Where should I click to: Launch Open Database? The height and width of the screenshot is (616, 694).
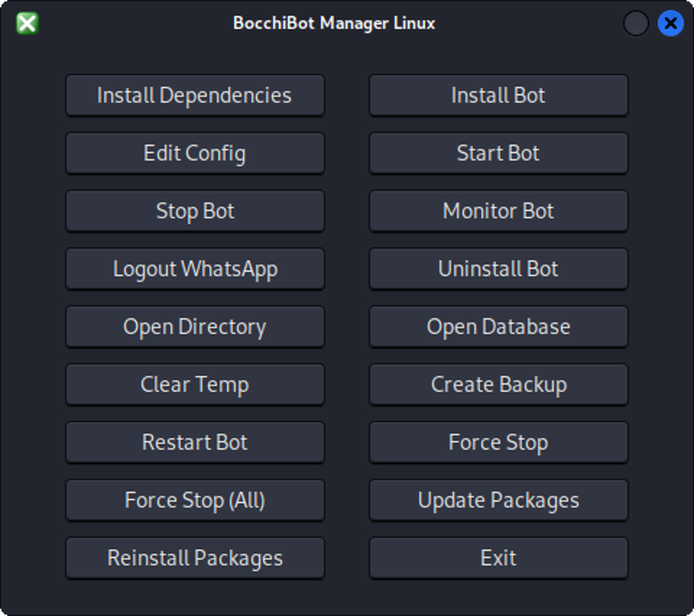click(498, 327)
